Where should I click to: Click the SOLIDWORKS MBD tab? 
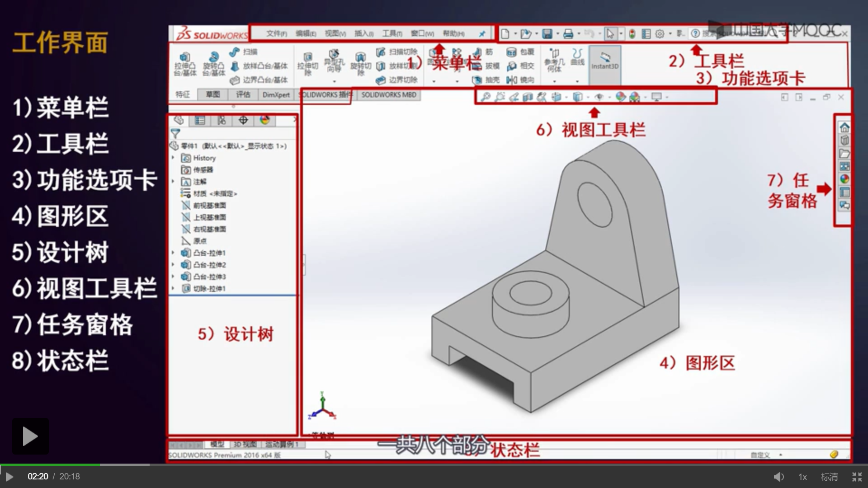[388, 95]
